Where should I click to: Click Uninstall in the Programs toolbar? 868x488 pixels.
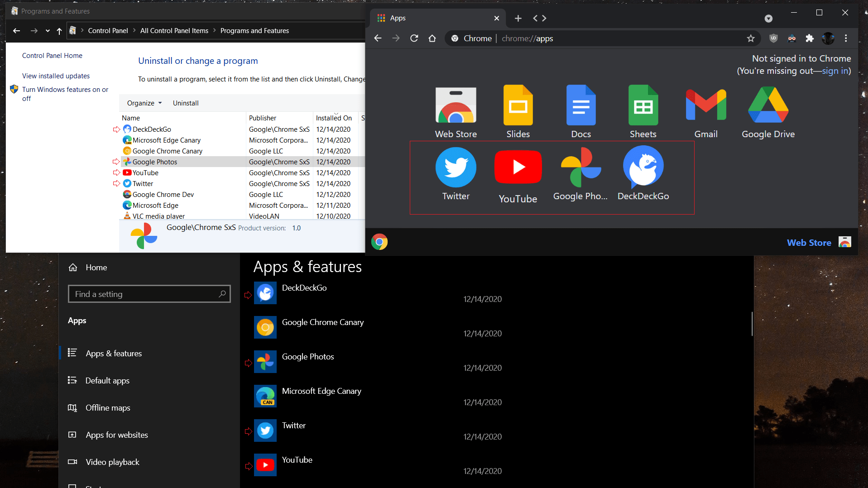[x=186, y=103]
